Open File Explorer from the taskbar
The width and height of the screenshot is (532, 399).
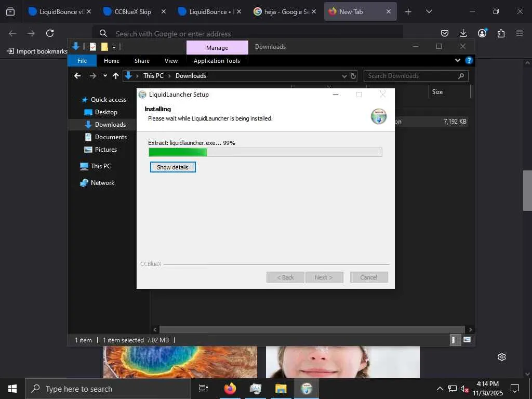(x=281, y=389)
